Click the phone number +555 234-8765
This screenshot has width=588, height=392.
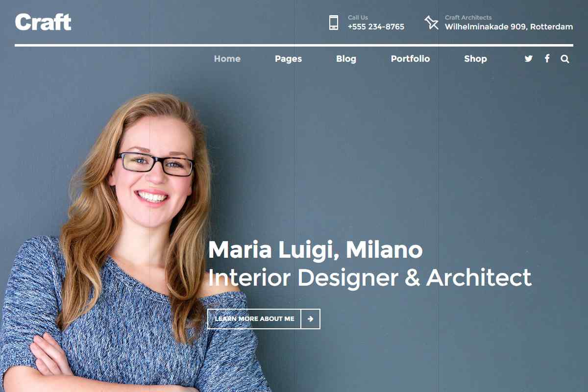pos(376,27)
